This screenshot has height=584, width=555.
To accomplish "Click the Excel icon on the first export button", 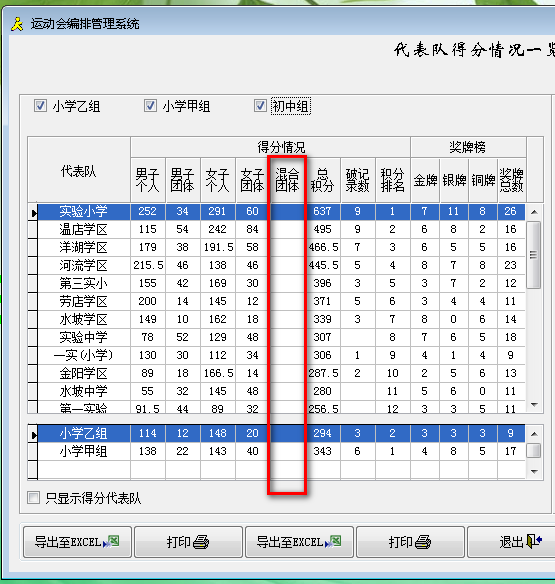I will point(111,542).
